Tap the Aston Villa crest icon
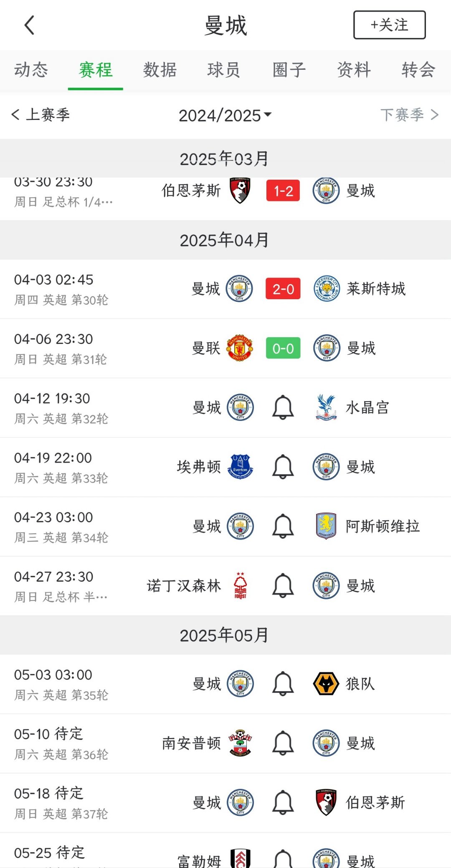Screen dimensions: 451x868 (326, 526)
